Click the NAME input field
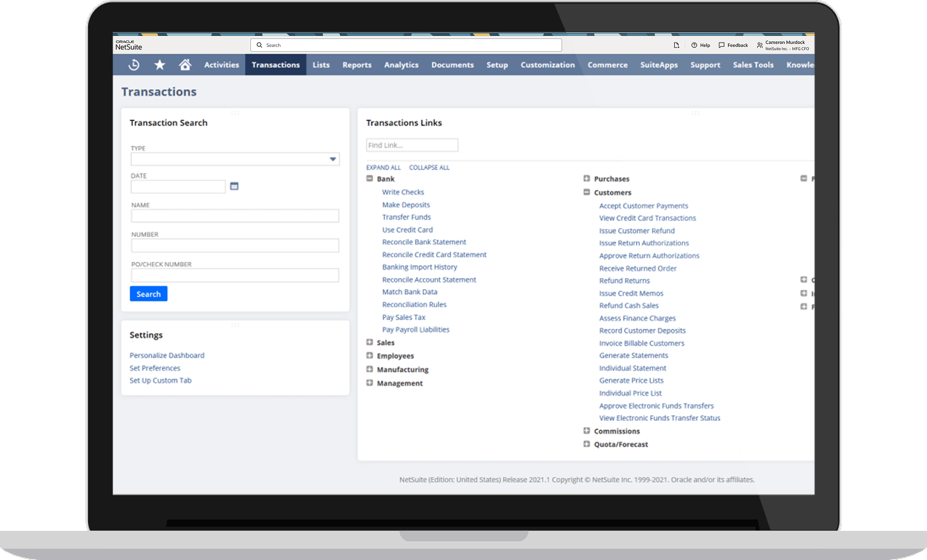The image size is (927, 560). [235, 216]
